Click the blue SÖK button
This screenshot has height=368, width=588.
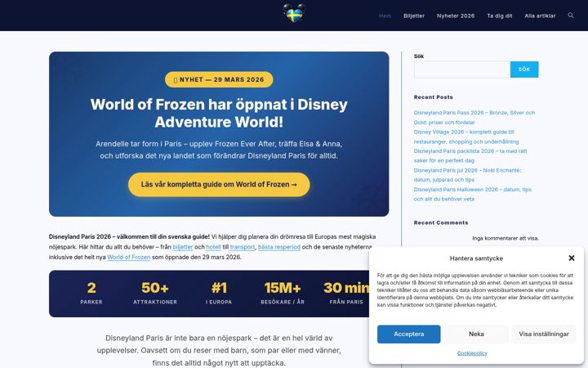point(524,70)
